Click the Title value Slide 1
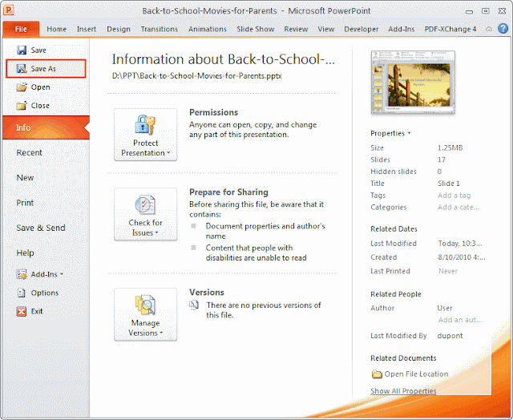This screenshot has width=513, height=420. (x=449, y=184)
